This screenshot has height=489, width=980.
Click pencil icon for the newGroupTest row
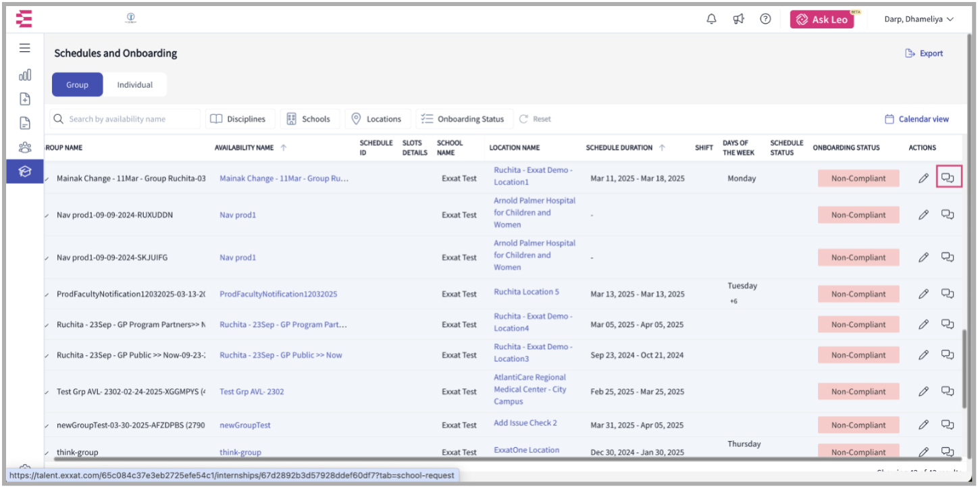pyautogui.click(x=923, y=425)
